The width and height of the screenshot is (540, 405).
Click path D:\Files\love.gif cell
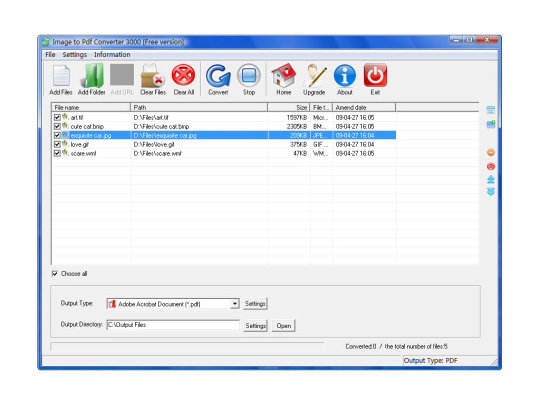point(154,144)
